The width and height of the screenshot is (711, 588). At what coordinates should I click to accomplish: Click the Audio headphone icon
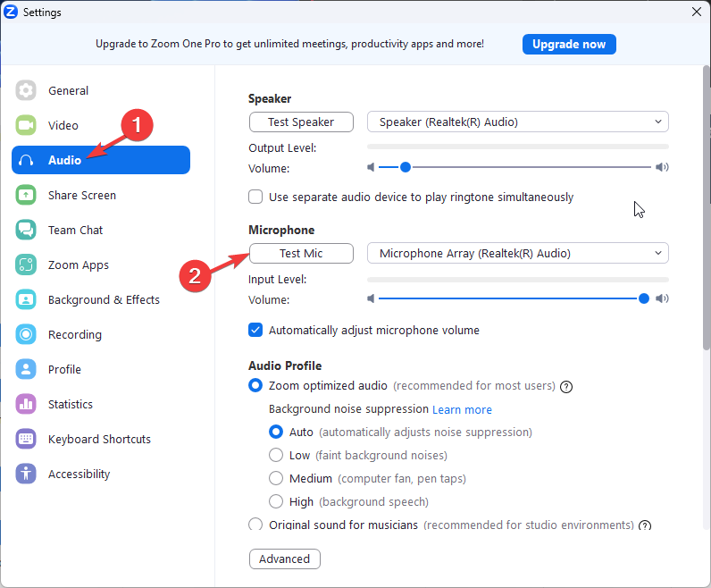pos(26,160)
